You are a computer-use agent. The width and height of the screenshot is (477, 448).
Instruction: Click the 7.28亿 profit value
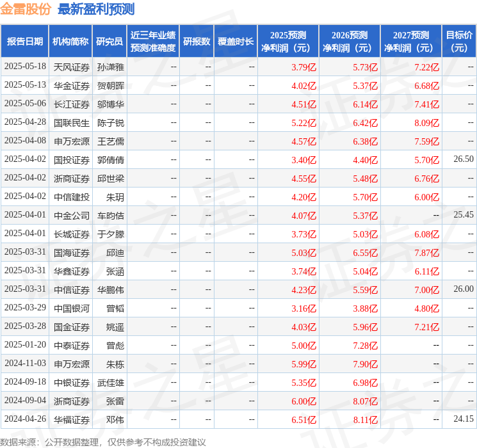[x=365, y=346]
